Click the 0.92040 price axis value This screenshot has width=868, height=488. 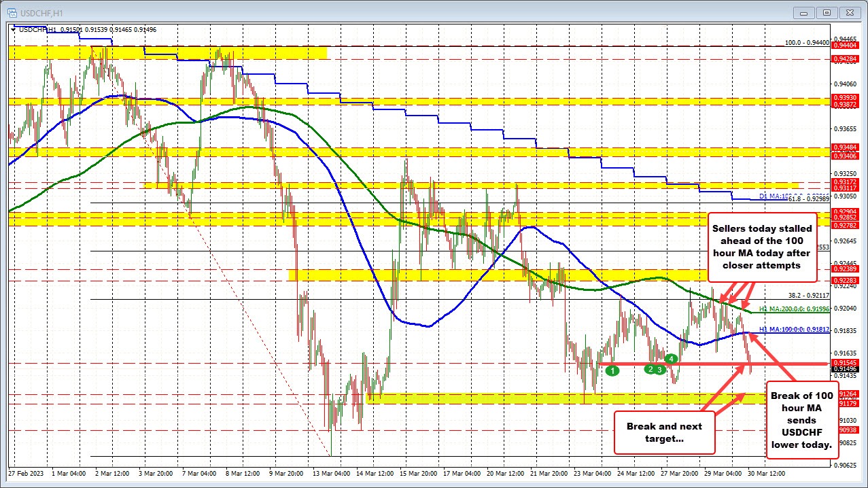pyautogui.click(x=844, y=308)
